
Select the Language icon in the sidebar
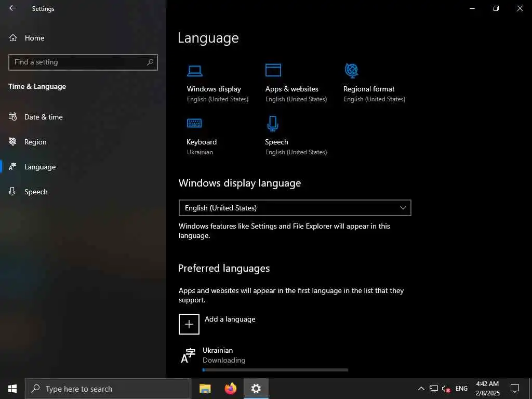click(x=12, y=167)
